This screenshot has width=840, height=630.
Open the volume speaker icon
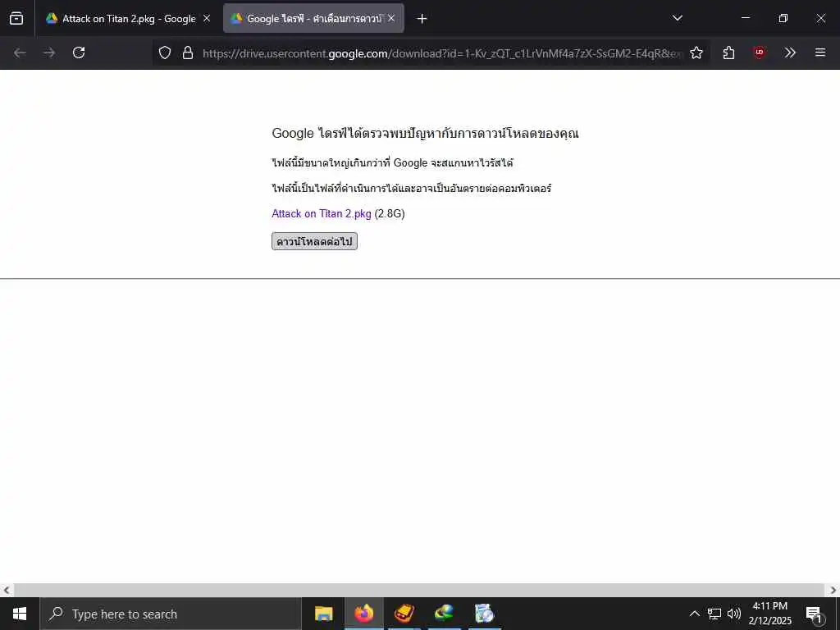pos(734,614)
